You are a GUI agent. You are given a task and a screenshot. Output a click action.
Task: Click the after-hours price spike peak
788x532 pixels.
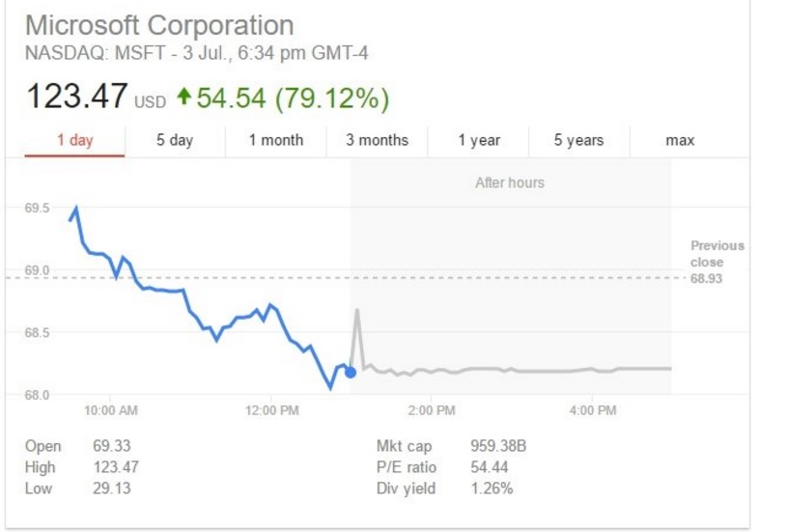(x=357, y=310)
